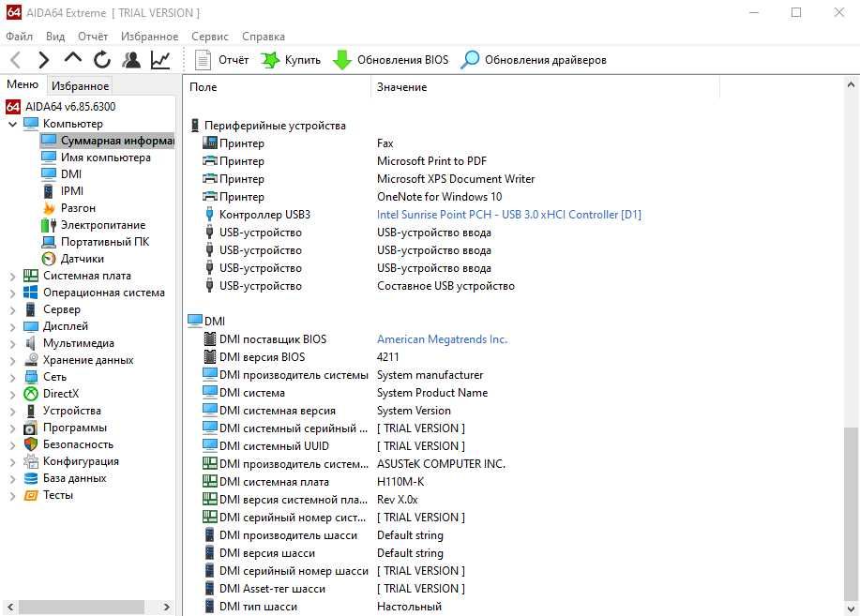860x616 pixels.
Task: Click the База данных database icon
Action: point(31,478)
